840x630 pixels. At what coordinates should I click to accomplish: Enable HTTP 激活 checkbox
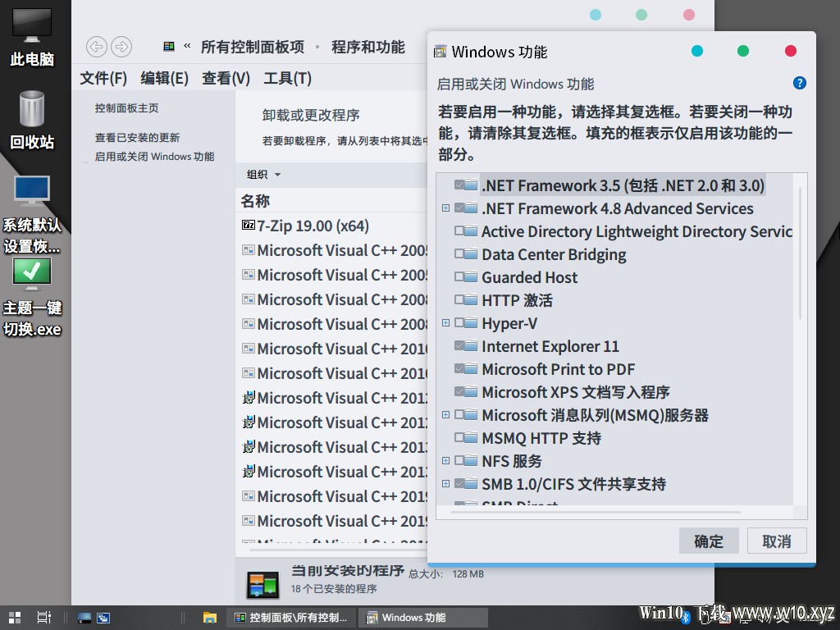tap(459, 300)
